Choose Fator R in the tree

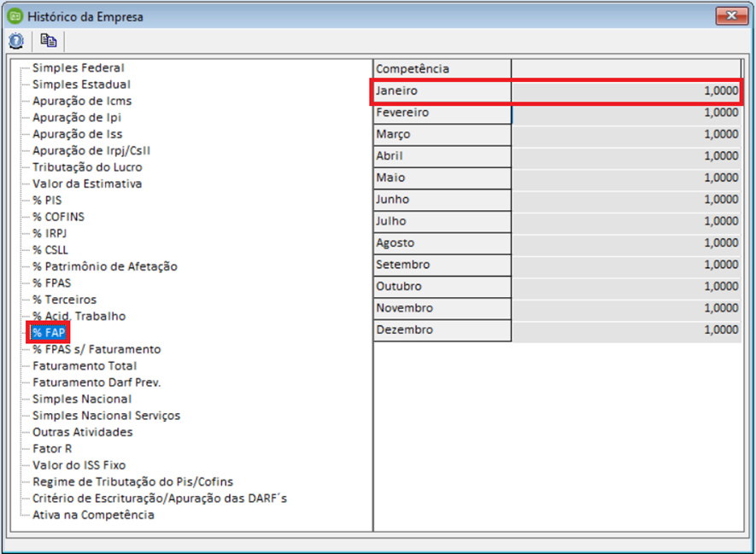(x=52, y=448)
